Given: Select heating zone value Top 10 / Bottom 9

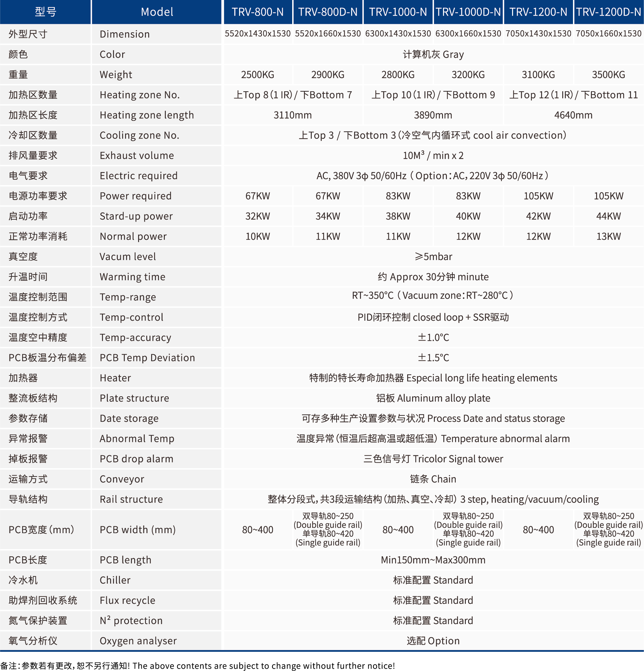Looking at the screenshot, I should tap(433, 95).
